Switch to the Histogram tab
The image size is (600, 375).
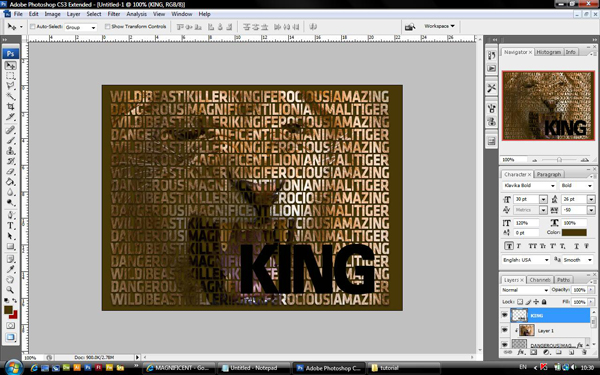point(548,52)
